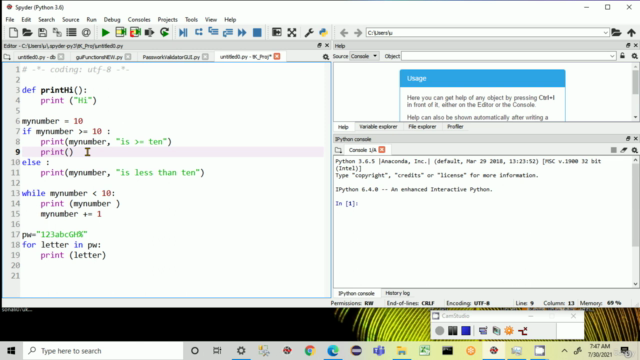Undock the Editor pane

click(x=320, y=45)
